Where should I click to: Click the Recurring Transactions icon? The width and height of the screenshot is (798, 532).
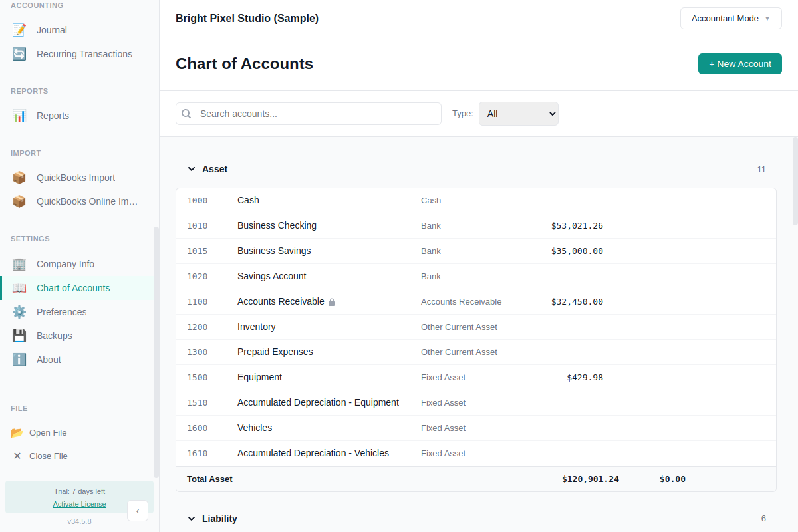pyautogui.click(x=19, y=53)
